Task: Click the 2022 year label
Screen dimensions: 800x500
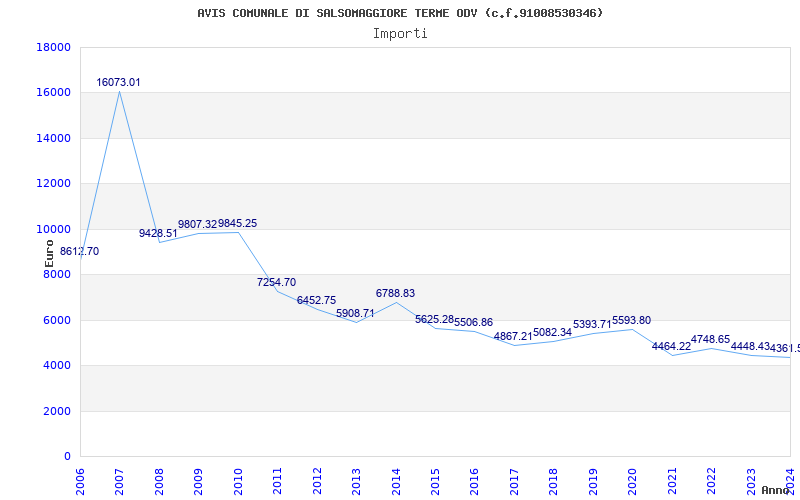Action: 711,481
